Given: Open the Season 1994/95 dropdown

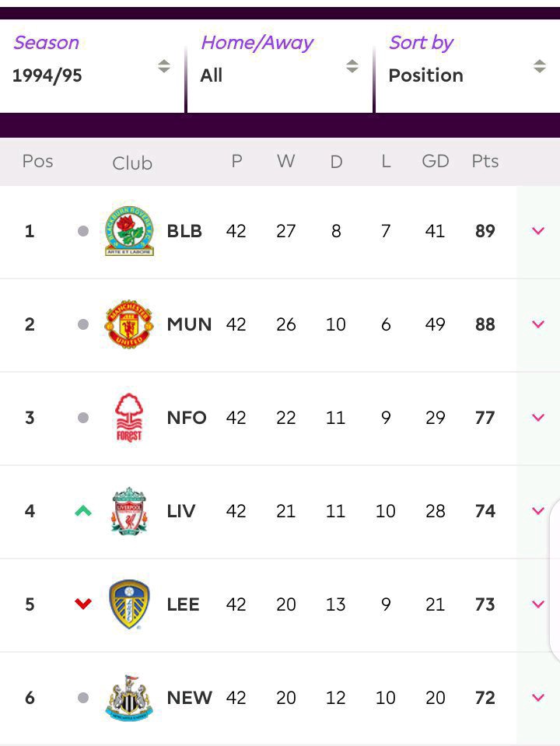Looking at the screenshot, I should [x=92, y=66].
